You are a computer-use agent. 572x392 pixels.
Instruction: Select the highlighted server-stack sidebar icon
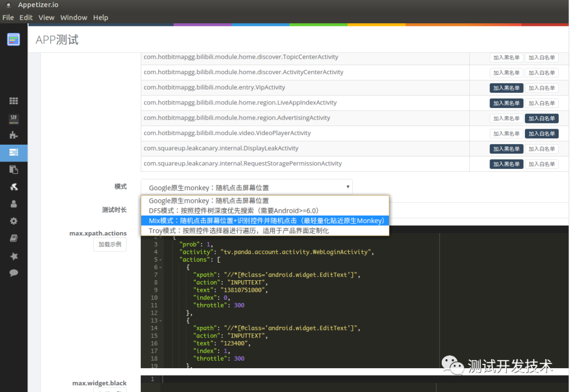pos(13,153)
